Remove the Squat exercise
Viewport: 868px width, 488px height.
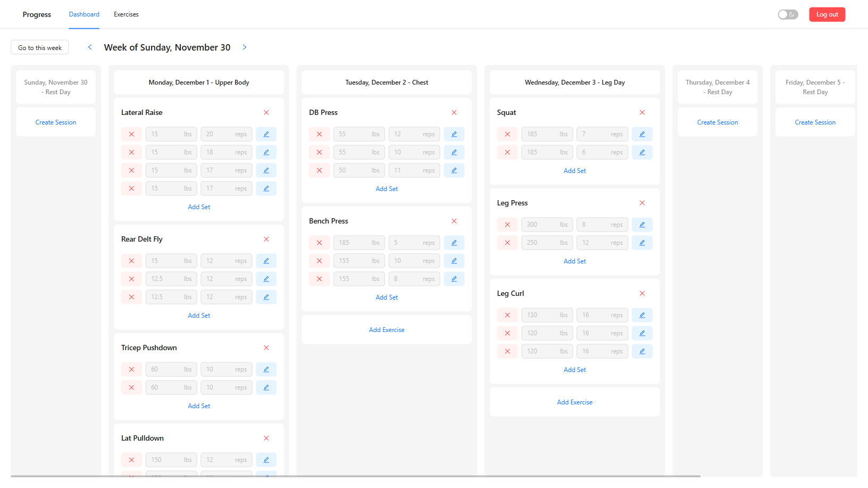coord(642,112)
